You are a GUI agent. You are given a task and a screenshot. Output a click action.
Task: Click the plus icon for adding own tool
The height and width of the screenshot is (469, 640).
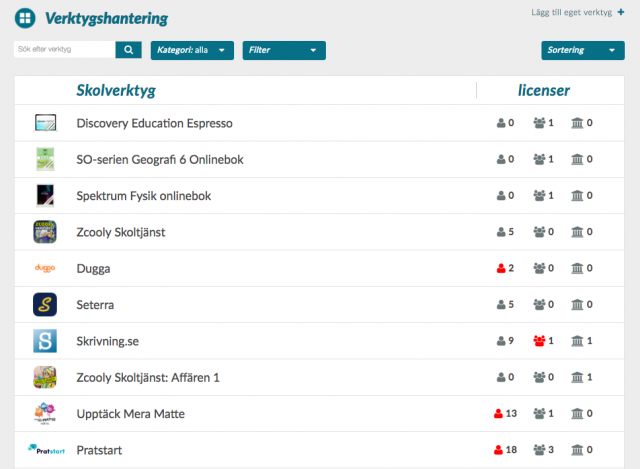620,12
